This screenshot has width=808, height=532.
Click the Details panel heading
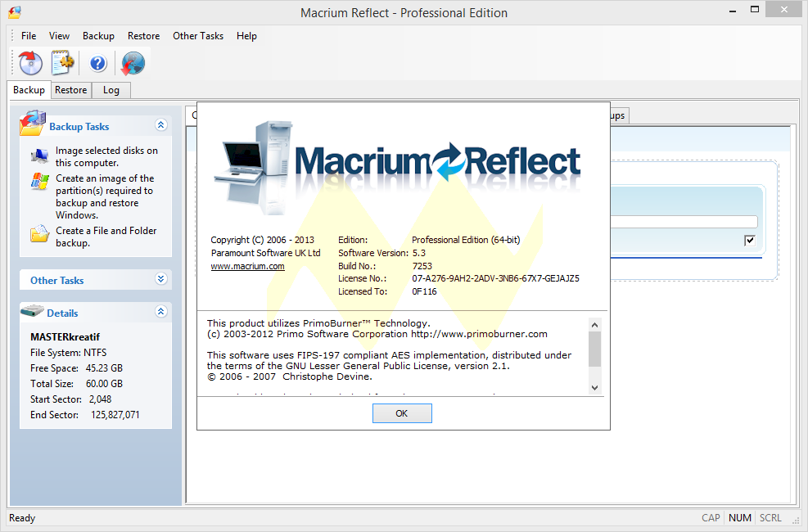pos(62,313)
